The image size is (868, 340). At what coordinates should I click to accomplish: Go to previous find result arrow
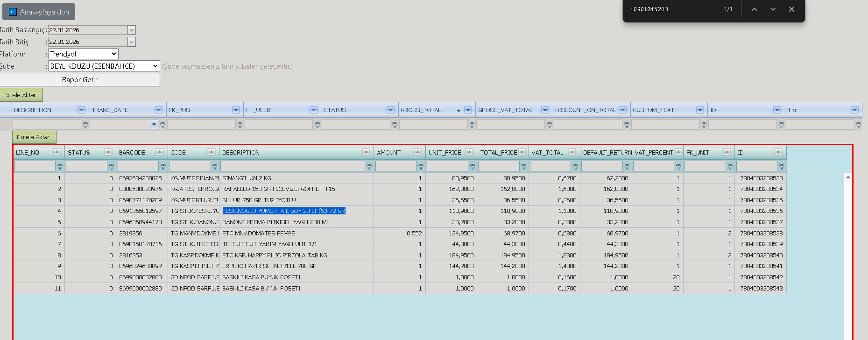(x=754, y=9)
